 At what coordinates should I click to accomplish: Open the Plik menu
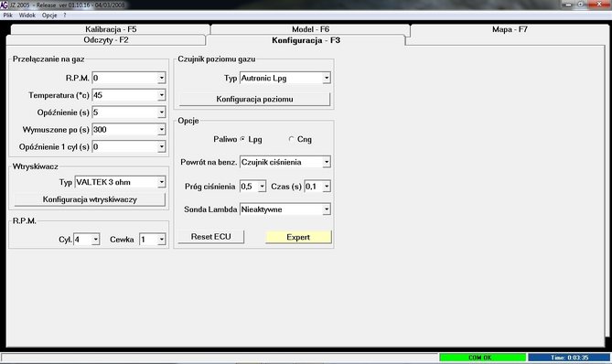(x=8, y=16)
